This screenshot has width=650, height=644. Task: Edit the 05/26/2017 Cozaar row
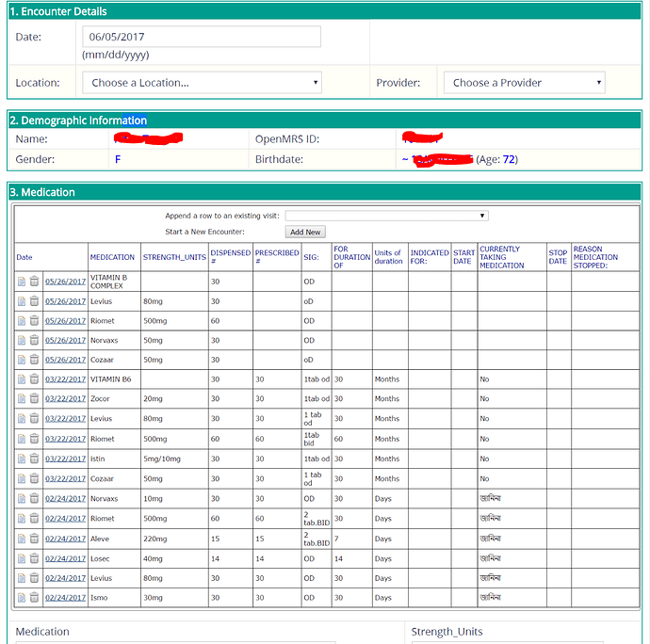[x=22, y=360]
